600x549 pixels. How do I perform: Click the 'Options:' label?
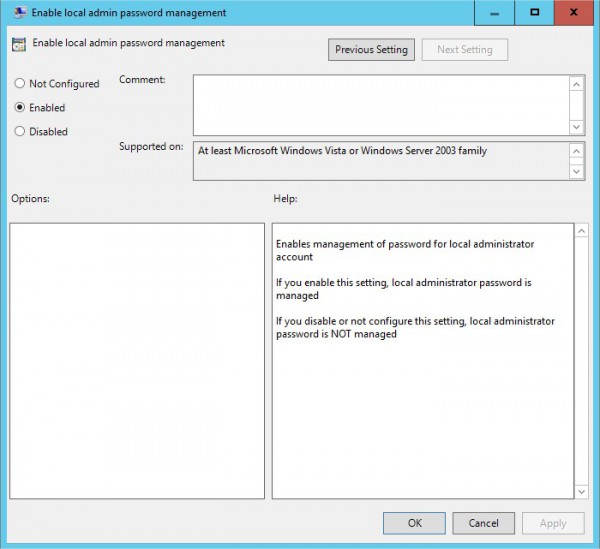(30, 199)
